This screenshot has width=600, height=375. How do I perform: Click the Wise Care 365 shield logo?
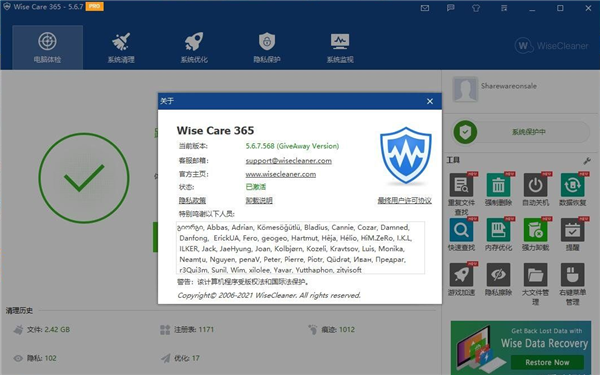point(406,156)
